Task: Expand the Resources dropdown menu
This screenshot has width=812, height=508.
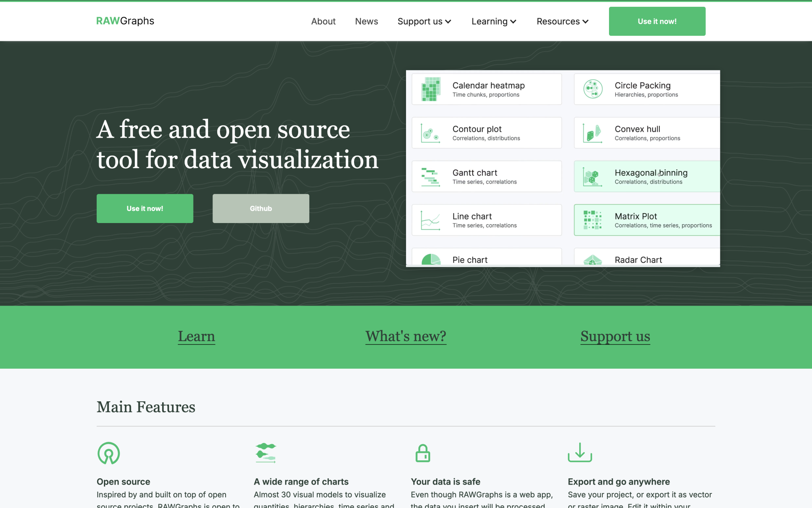Action: point(562,21)
